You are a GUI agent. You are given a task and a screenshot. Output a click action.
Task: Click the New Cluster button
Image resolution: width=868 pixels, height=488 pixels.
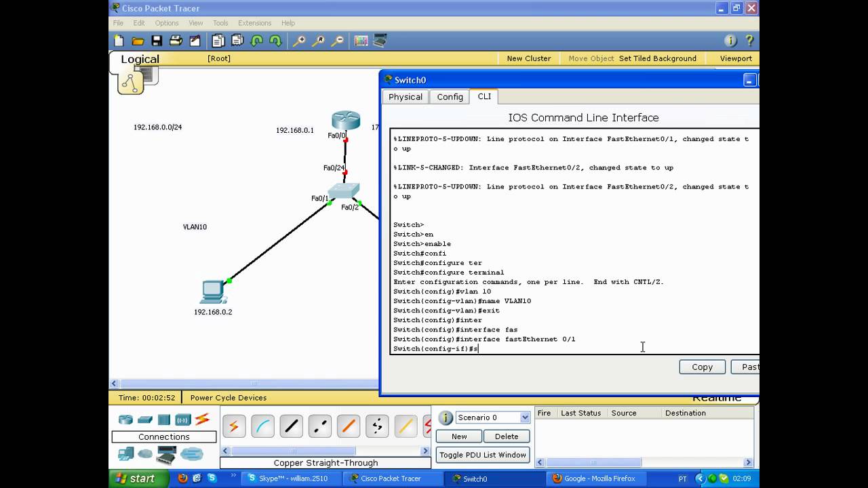pyautogui.click(x=529, y=58)
